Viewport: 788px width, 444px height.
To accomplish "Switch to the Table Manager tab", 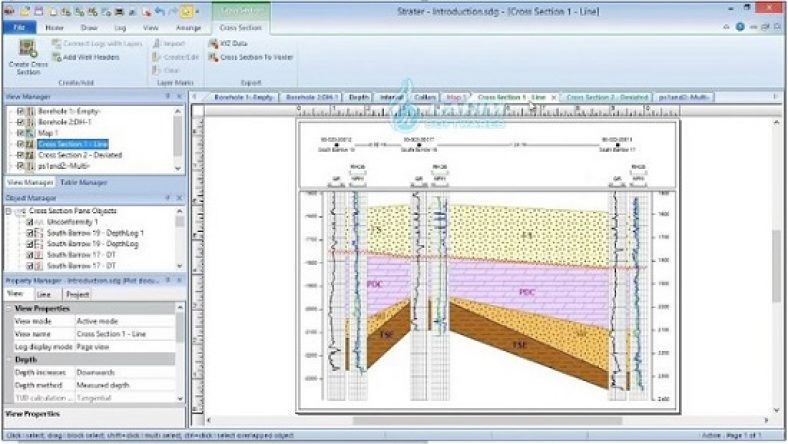I will (76, 183).
